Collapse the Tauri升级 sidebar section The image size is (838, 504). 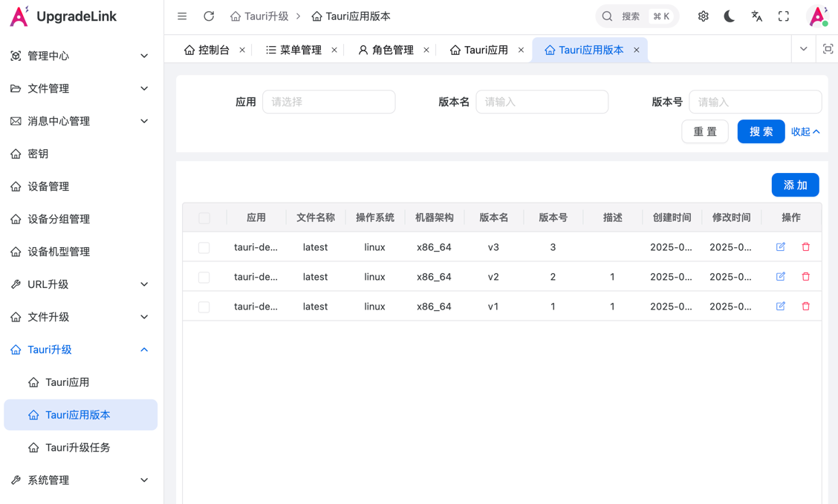point(80,350)
